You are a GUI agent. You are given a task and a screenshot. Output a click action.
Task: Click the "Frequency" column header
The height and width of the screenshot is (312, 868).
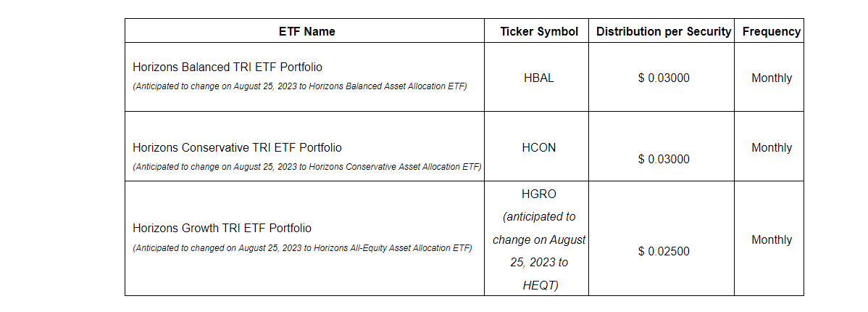(x=771, y=31)
